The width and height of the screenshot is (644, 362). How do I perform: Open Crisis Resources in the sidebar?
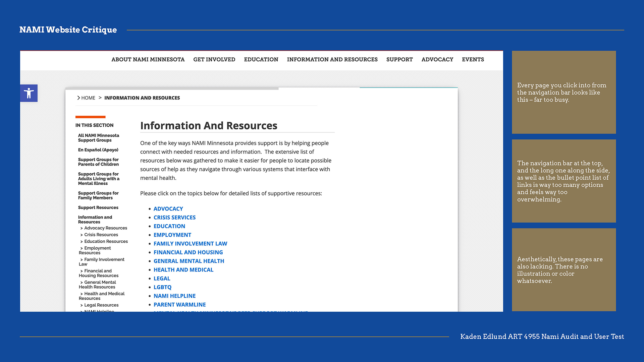click(101, 235)
